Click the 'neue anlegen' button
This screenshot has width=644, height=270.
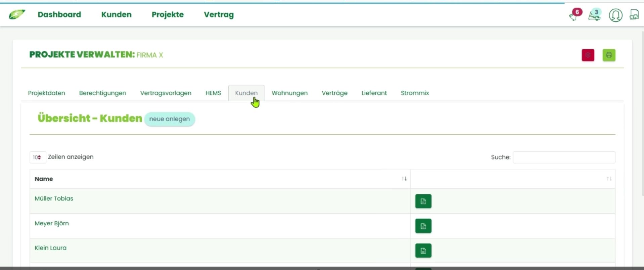[x=170, y=119]
